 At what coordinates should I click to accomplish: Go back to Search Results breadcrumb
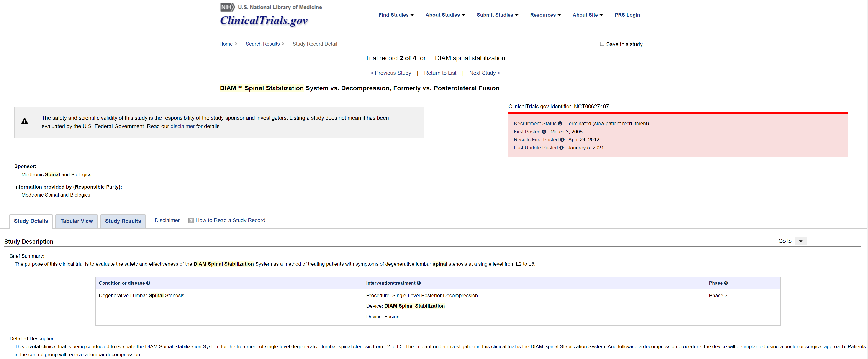tap(262, 44)
